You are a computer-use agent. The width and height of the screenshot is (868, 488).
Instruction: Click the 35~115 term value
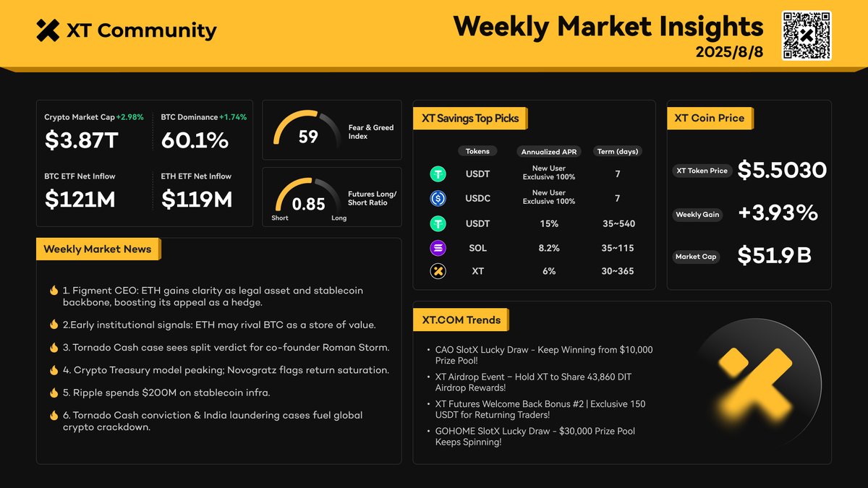(x=617, y=248)
